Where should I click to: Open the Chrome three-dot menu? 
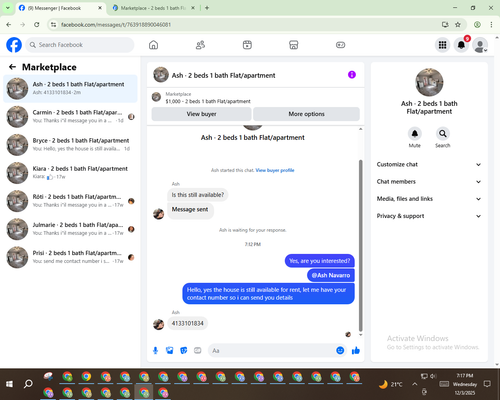tap(491, 24)
